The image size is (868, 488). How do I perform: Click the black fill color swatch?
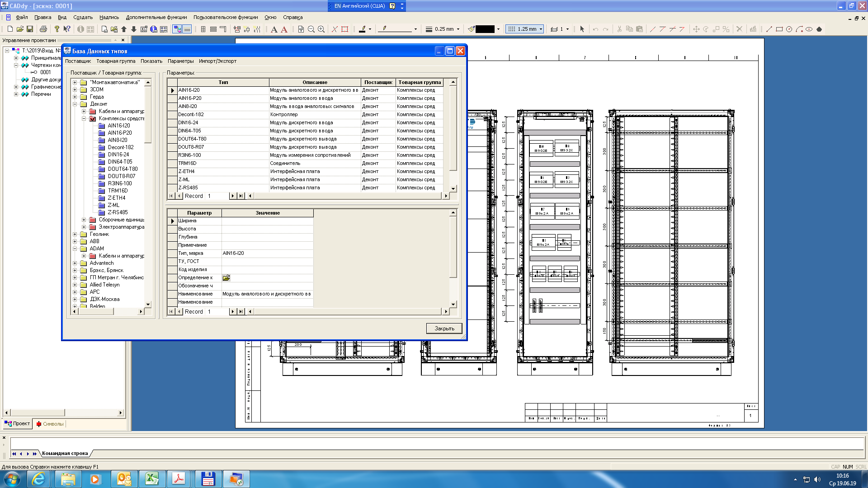coord(485,29)
